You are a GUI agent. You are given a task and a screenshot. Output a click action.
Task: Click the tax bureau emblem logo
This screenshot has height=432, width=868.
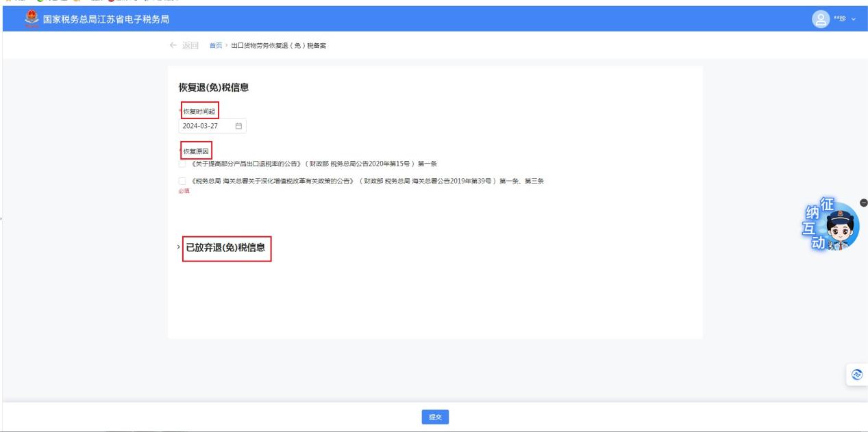pos(29,18)
